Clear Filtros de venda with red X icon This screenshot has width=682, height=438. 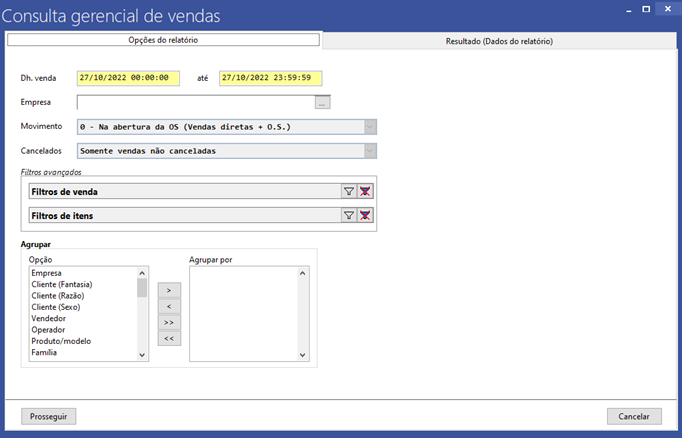click(366, 191)
